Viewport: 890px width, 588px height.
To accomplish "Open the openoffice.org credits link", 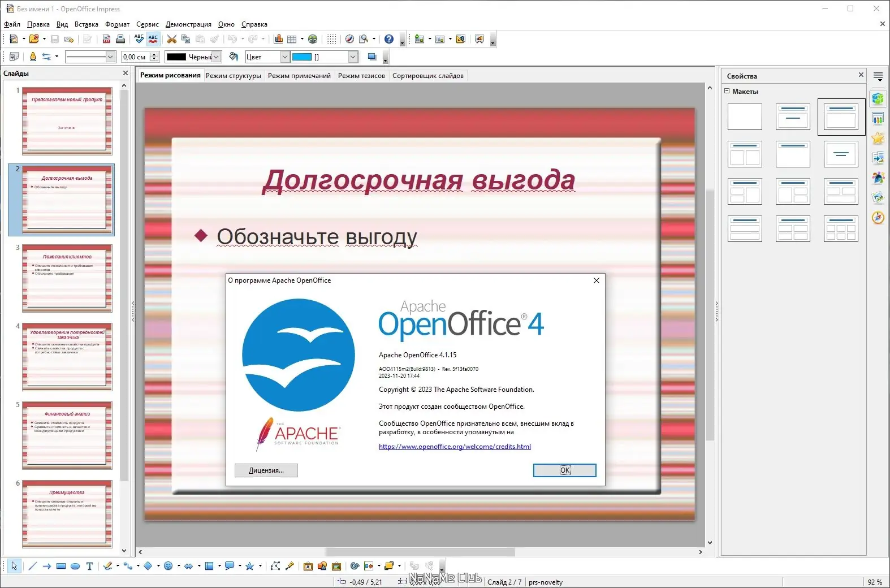I will pos(455,447).
